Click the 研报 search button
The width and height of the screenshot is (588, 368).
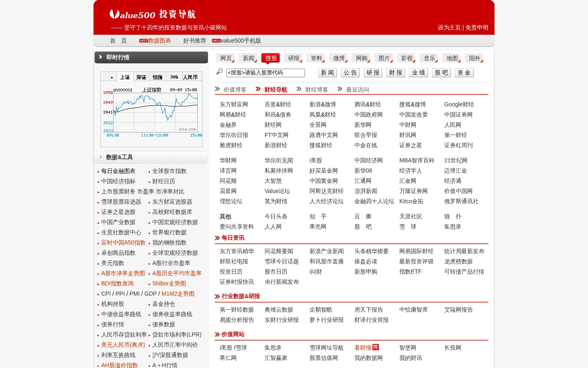point(373,73)
